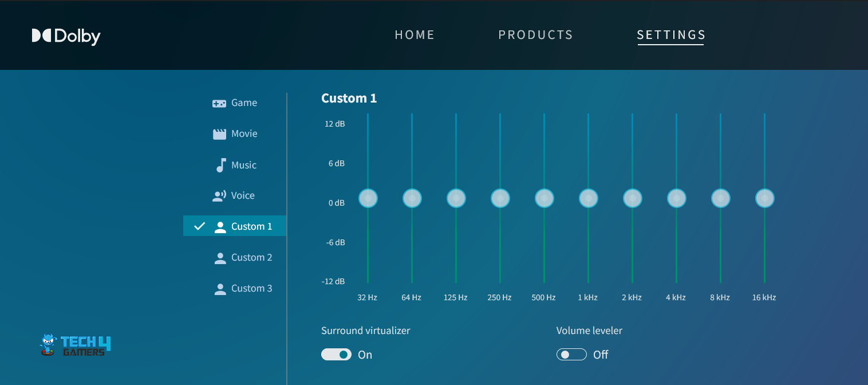Click the 1 kHz equalizer knob
This screenshot has width=868, height=385.
click(588, 198)
